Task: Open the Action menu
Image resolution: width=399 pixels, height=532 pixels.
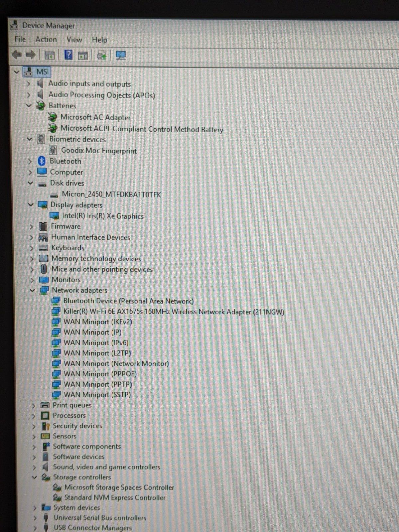Action: [x=46, y=40]
